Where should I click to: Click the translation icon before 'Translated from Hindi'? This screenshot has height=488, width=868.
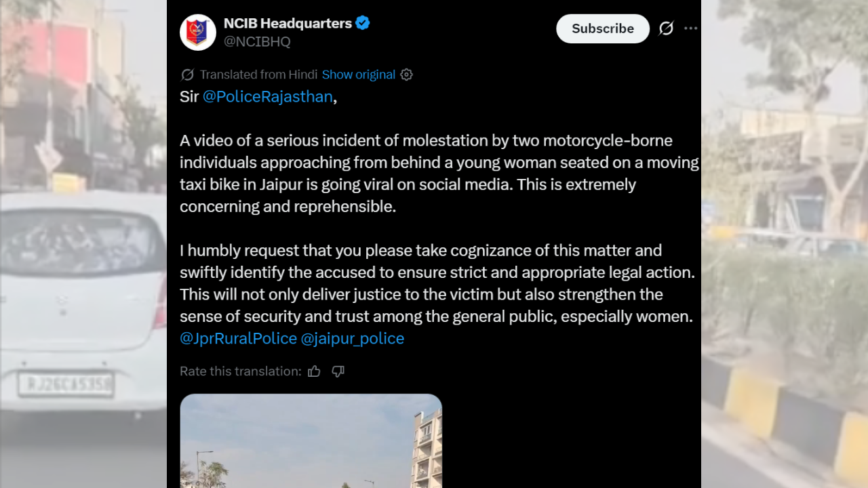pos(187,75)
